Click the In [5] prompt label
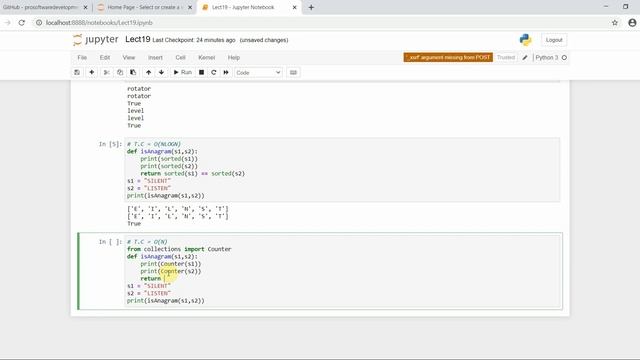Viewport: 640px width, 360px height. point(110,144)
